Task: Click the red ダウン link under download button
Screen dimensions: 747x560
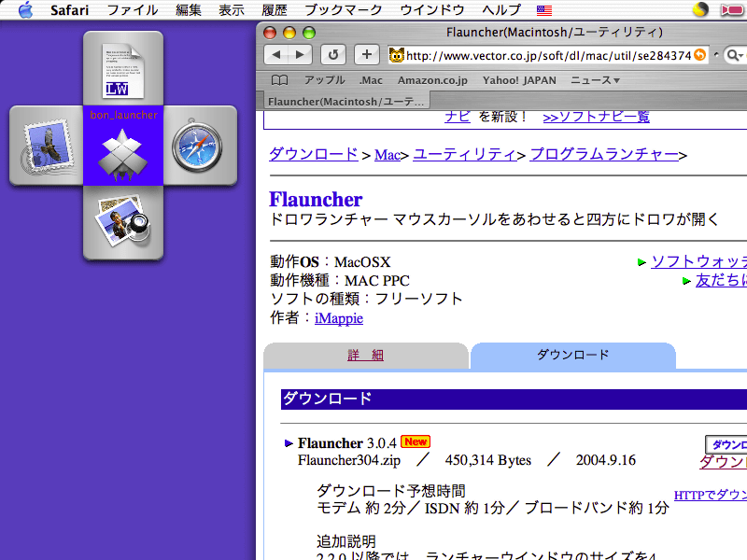Action: [x=723, y=461]
